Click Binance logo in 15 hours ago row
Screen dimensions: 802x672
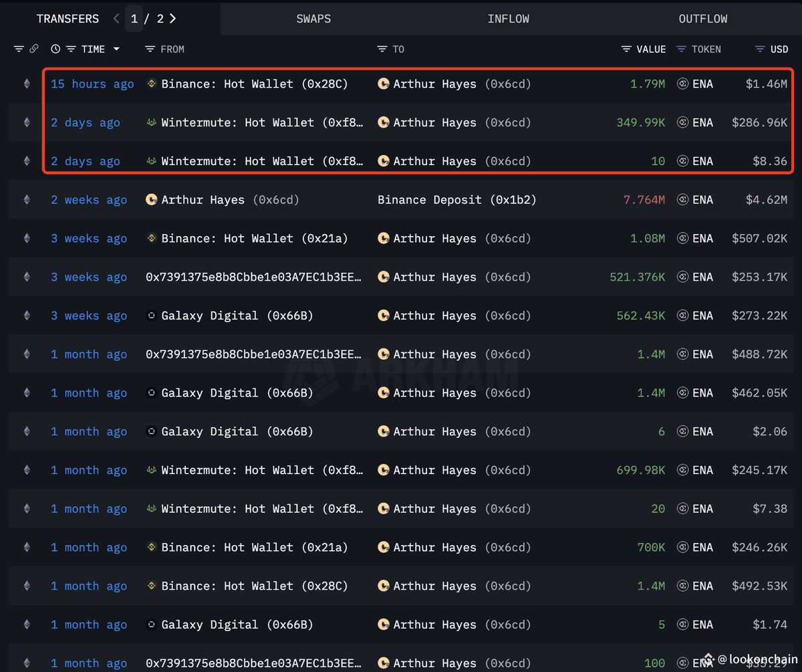tap(152, 84)
